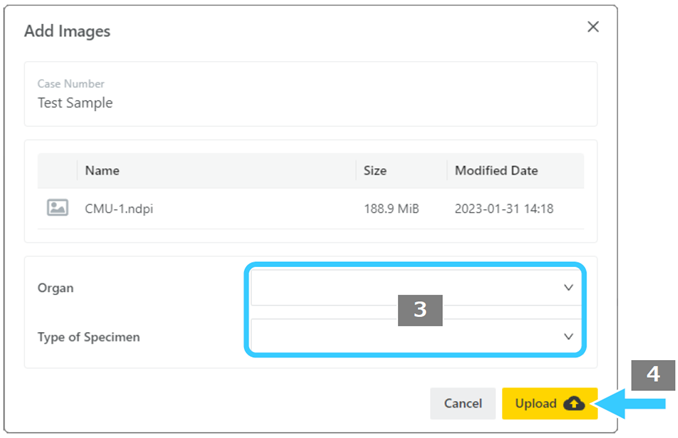The height and width of the screenshot is (438, 678).
Task: Sort by Modified Date column header
Action: tap(496, 170)
